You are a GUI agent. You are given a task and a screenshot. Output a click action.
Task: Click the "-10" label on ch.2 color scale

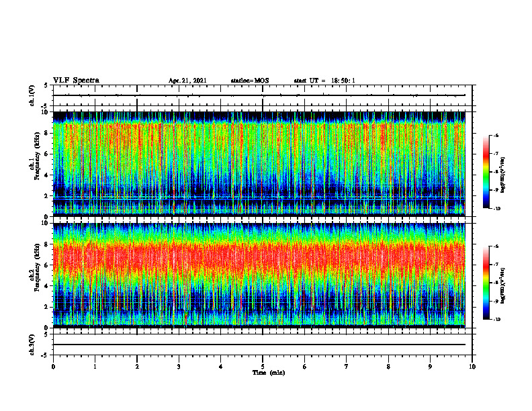tap(496, 320)
